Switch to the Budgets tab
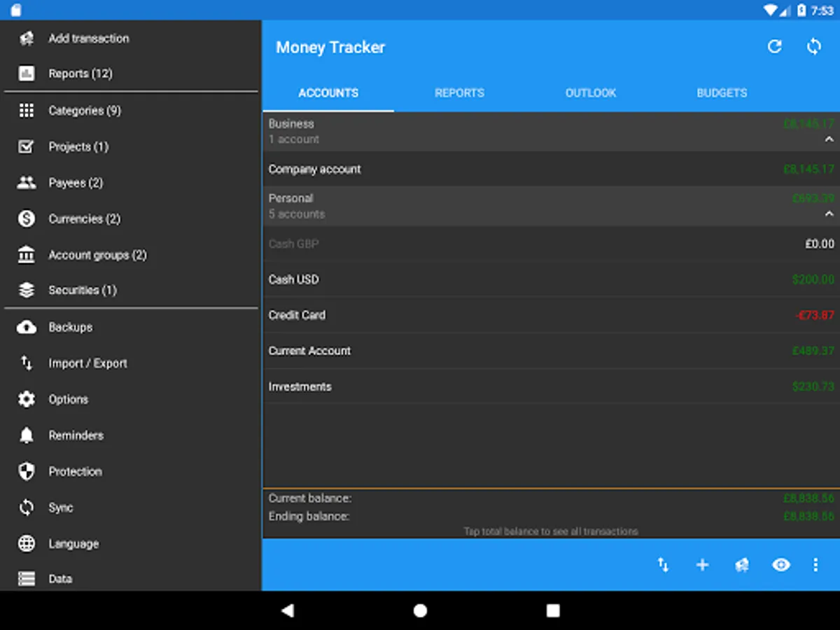The width and height of the screenshot is (840, 630). coord(722,93)
